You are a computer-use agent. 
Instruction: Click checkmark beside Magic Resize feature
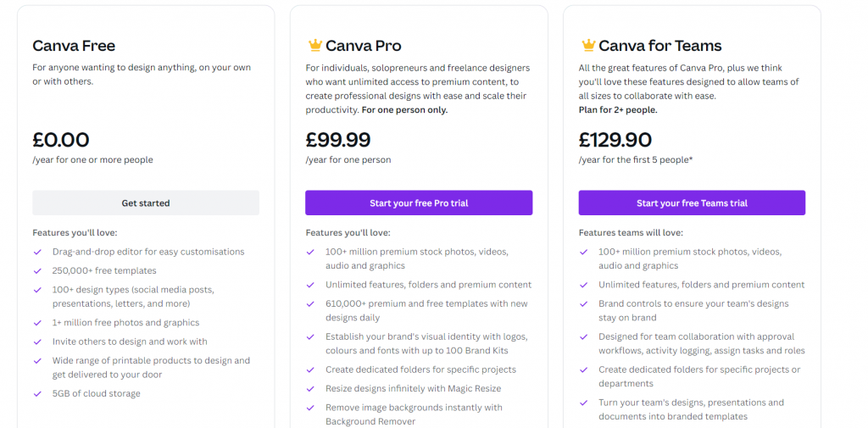coord(310,388)
